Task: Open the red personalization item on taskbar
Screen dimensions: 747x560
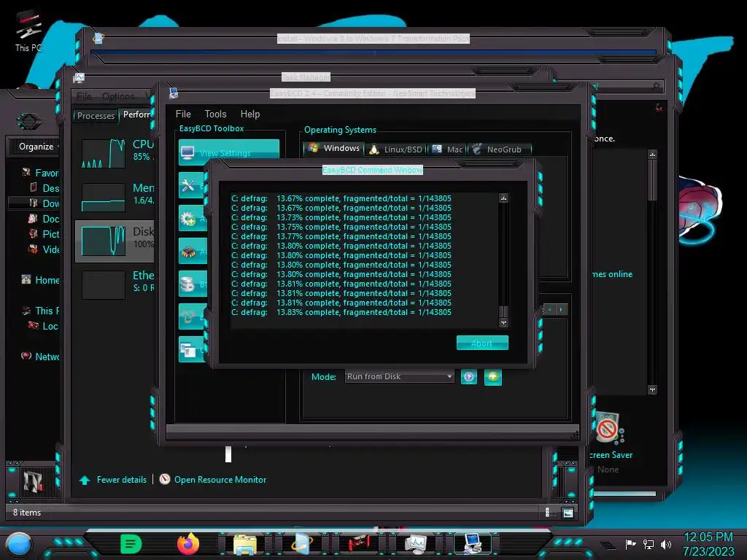Action: pyautogui.click(x=359, y=544)
